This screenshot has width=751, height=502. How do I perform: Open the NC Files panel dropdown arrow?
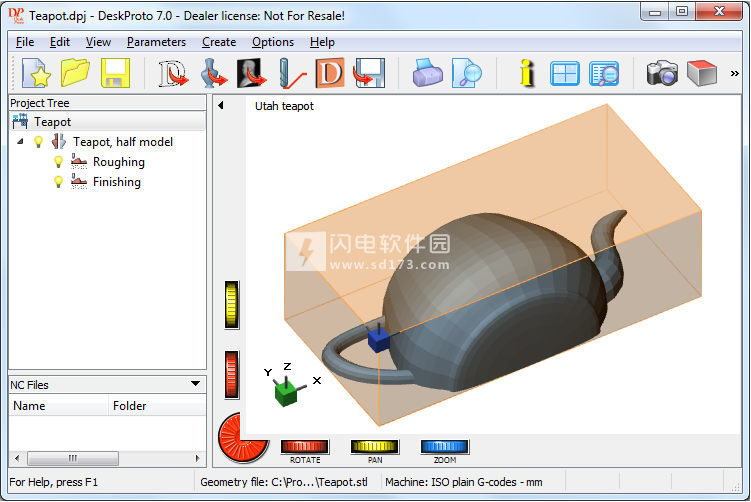(195, 384)
